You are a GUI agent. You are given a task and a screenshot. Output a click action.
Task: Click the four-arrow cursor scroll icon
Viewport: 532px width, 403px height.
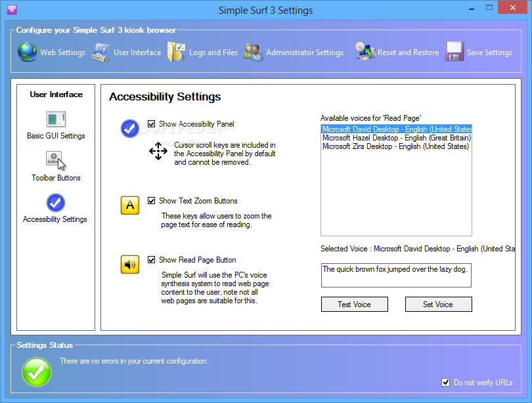[x=158, y=151]
